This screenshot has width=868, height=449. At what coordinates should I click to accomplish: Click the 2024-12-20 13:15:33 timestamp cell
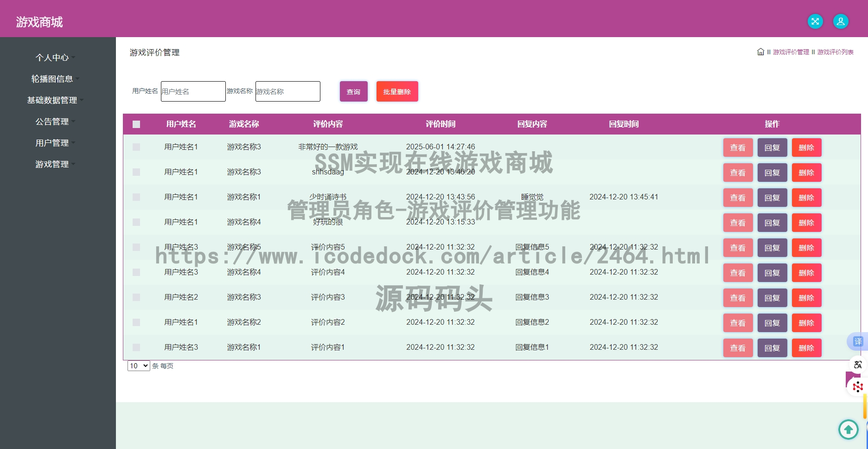(440, 222)
